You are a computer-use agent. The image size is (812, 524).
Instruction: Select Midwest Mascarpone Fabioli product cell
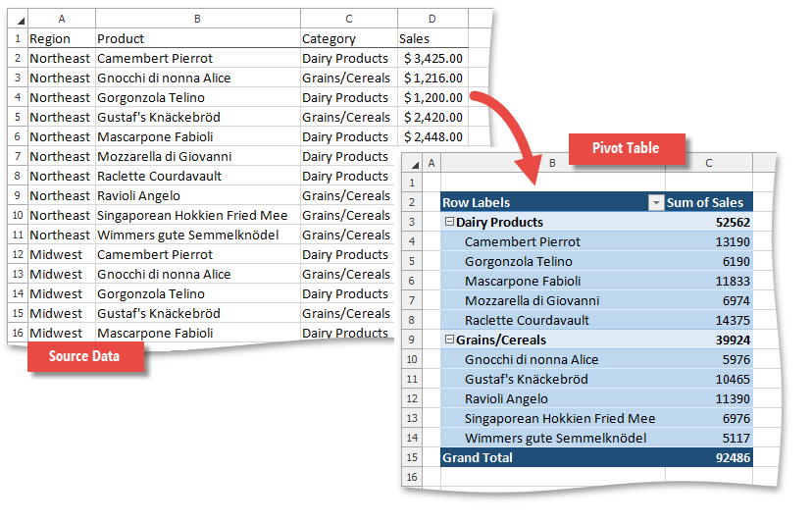click(x=198, y=333)
